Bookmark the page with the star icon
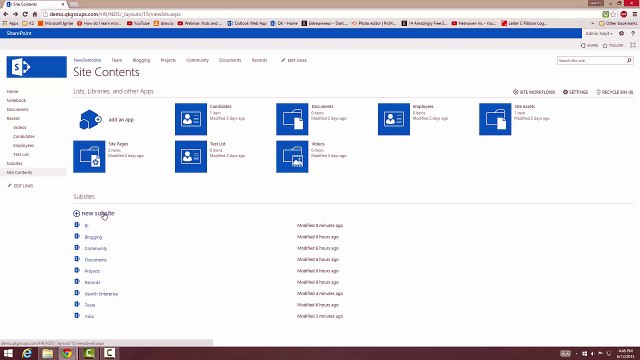Screen dimensions: 640x360 pos(613,14)
